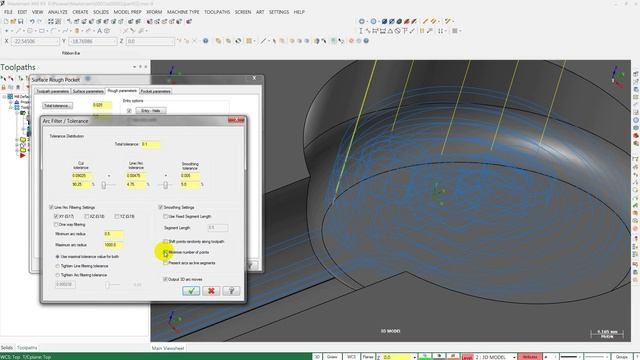
Task: Click the green checkmark OK icon in Arc Filter dialog
Action: pyautogui.click(x=191, y=291)
